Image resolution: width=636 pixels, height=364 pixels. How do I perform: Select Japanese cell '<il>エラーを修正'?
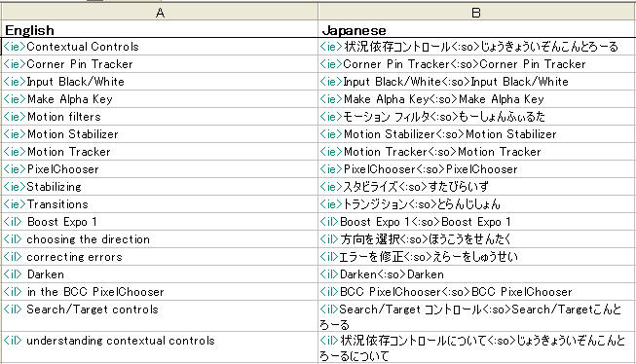pyautogui.click(x=476, y=257)
